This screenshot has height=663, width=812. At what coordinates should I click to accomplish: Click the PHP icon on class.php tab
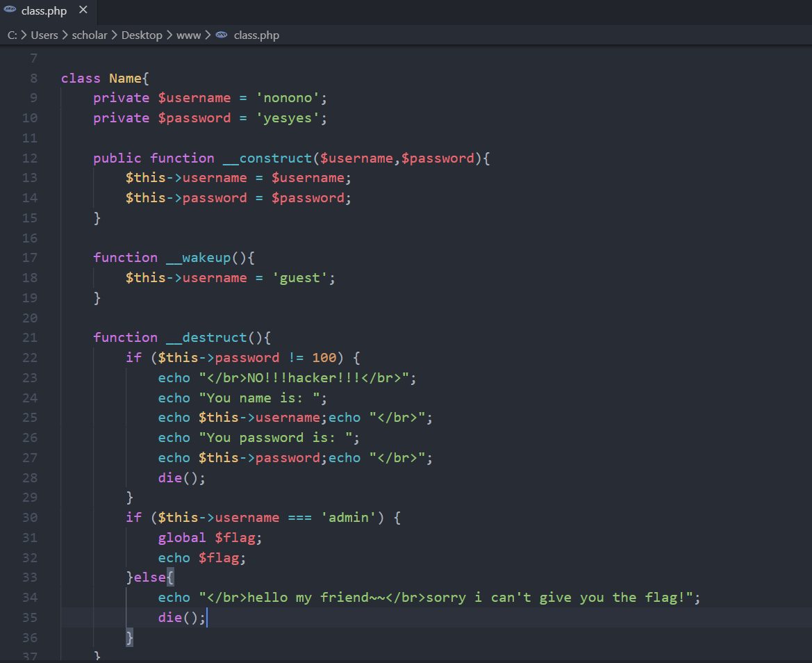10,9
